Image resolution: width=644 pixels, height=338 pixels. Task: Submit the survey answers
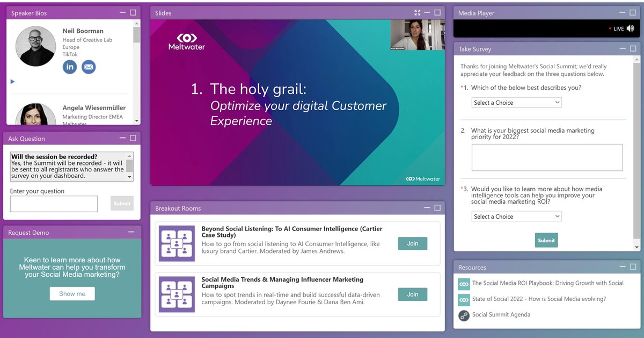[x=546, y=240]
